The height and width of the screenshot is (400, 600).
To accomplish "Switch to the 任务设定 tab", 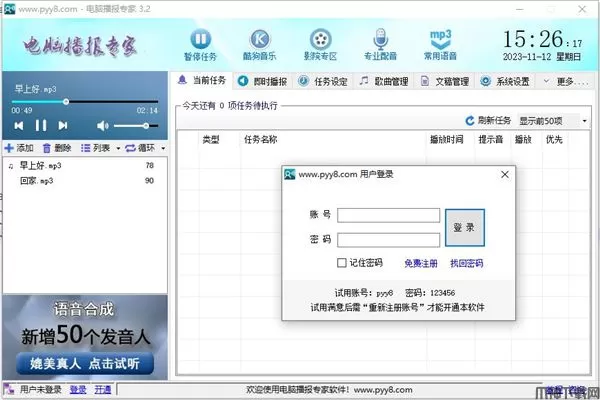I will 323,82.
